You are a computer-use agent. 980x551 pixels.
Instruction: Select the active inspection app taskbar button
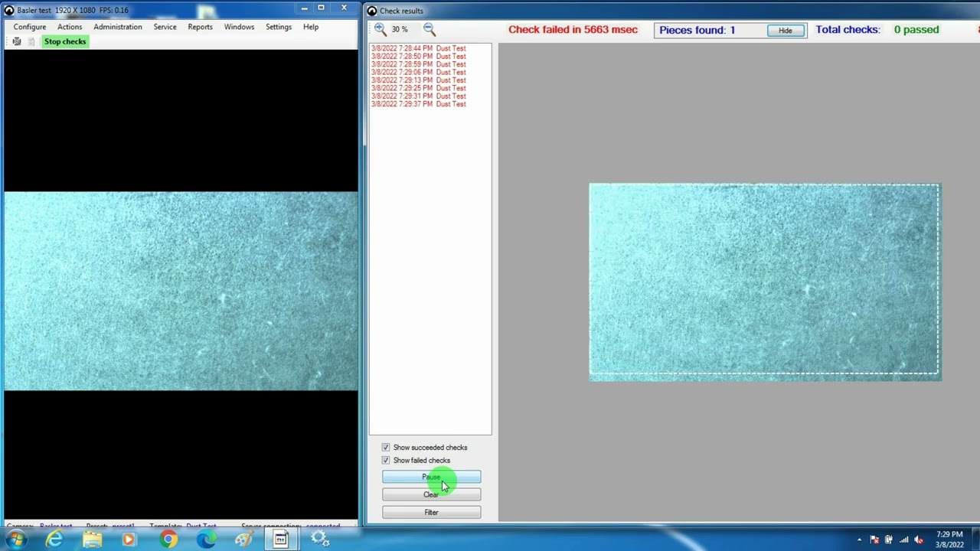point(281,540)
